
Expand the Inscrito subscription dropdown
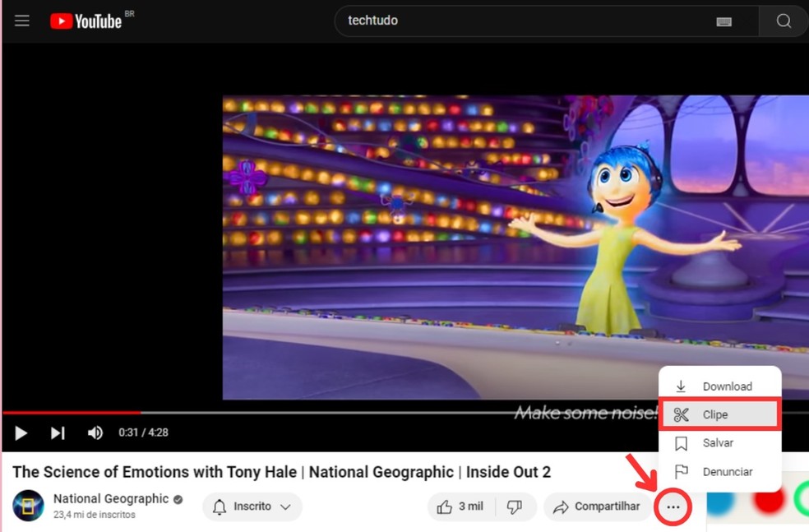tap(252, 507)
